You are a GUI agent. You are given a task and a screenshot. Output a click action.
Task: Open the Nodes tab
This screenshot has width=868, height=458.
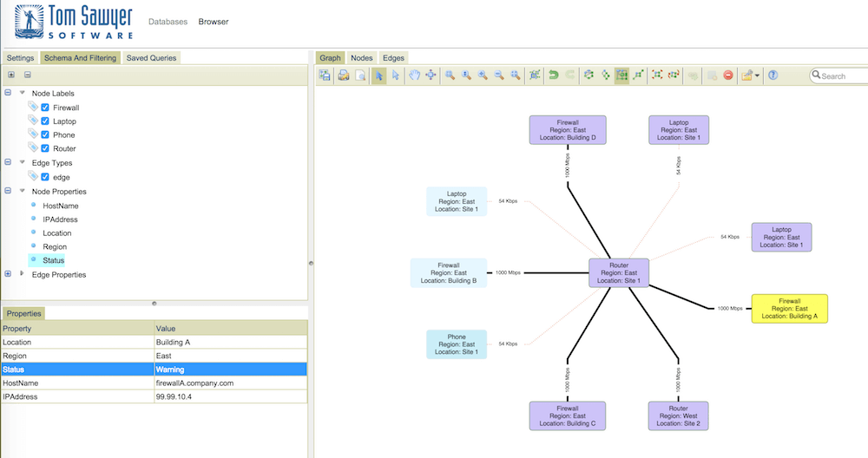tap(361, 58)
